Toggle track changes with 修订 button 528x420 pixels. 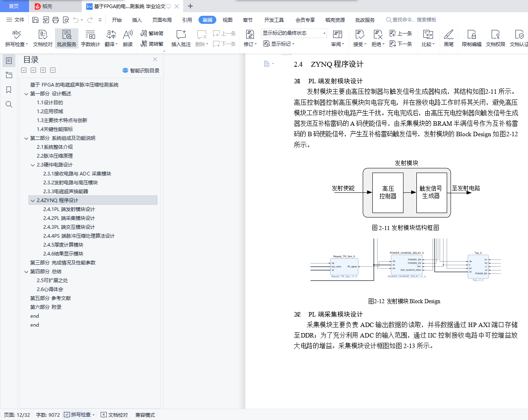pyautogui.click(x=250, y=38)
